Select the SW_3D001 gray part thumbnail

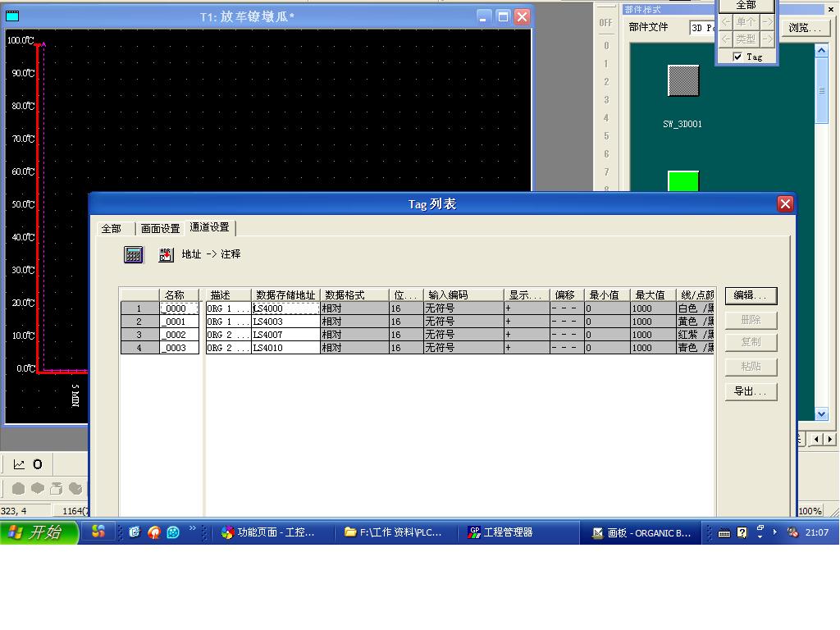pos(682,80)
